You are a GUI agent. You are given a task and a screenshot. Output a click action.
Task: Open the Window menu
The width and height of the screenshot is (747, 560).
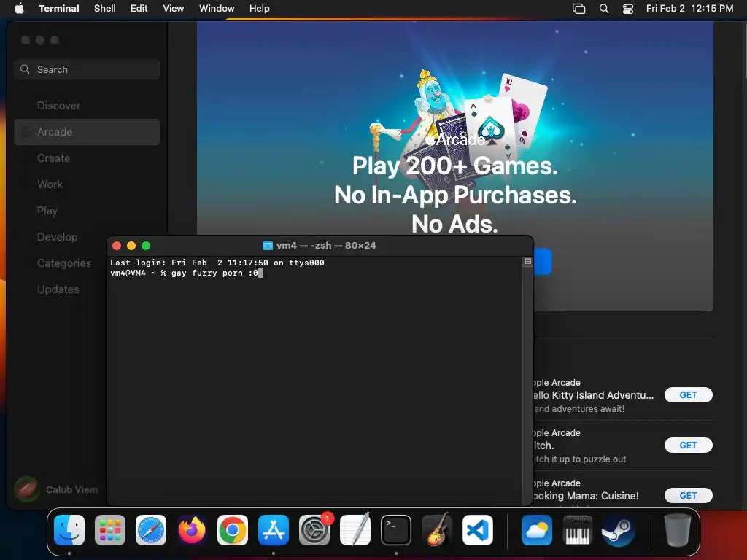click(217, 8)
